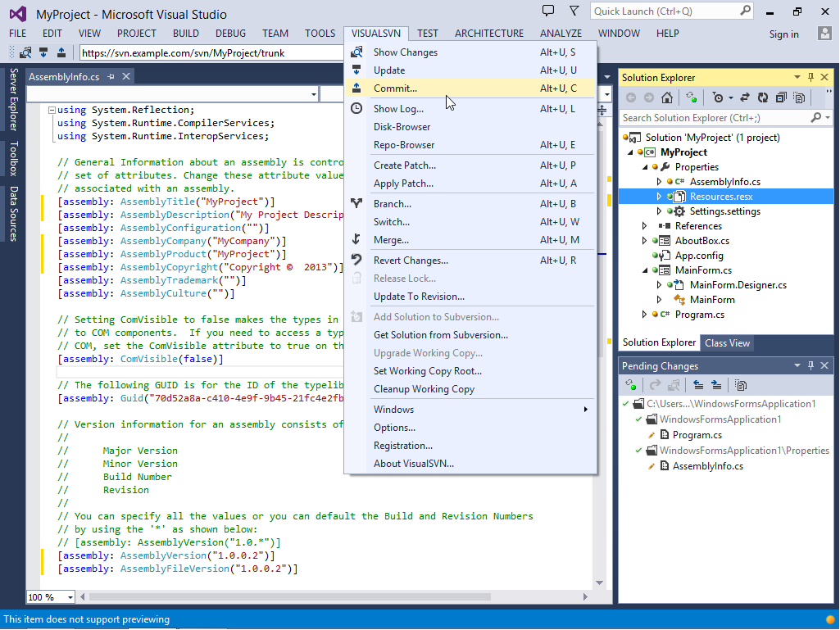
Task: Click the notifications filter flag icon
Action: tap(574, 11)
